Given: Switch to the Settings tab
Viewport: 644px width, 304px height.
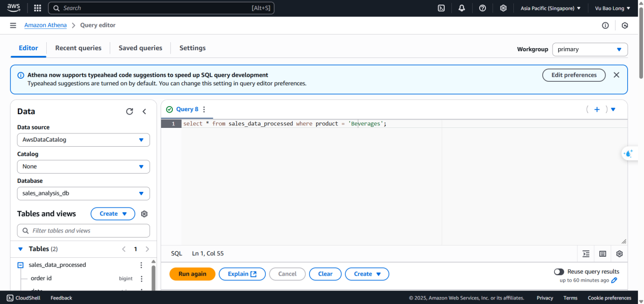Looking at the screenshot, I should click(x=193, y=48).
